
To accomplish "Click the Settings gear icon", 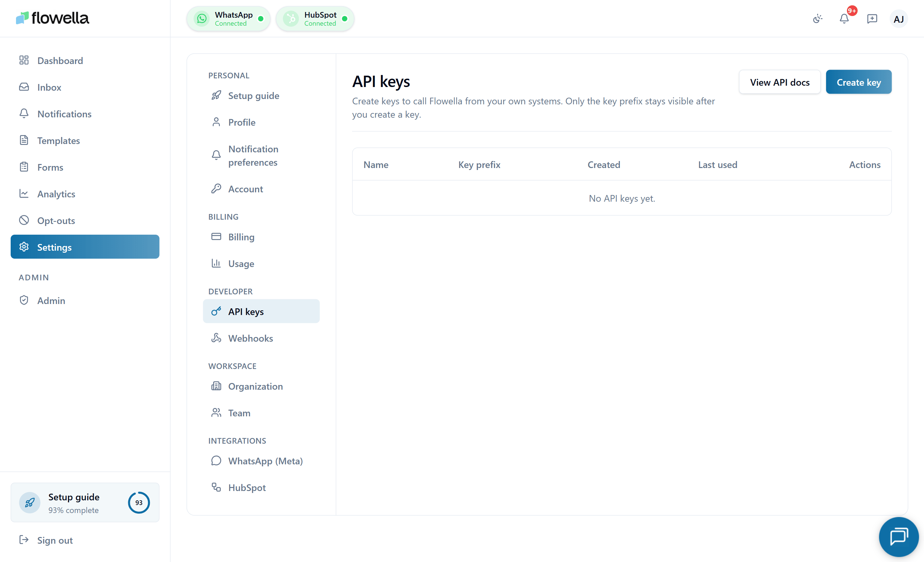I will (24, 246).
